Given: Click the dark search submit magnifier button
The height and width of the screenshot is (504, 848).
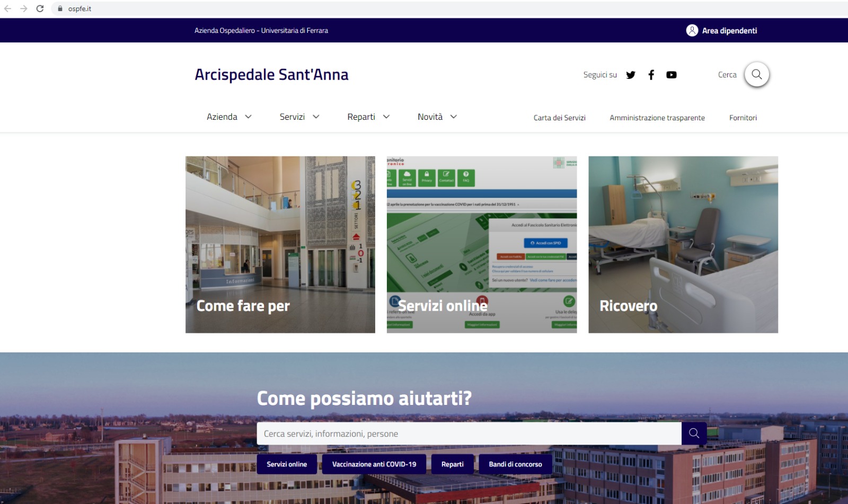Looking at the screenshot, I should point(694,434).
